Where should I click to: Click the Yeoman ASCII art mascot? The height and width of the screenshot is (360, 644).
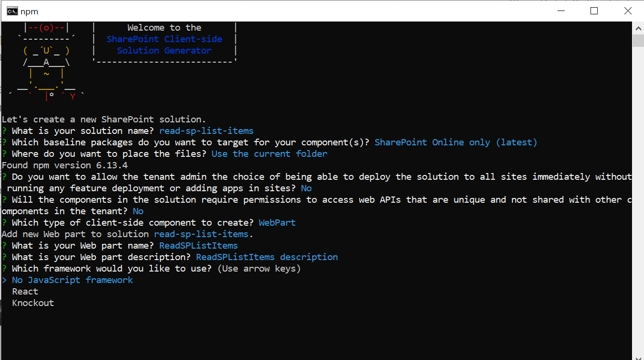pos(45,62)
